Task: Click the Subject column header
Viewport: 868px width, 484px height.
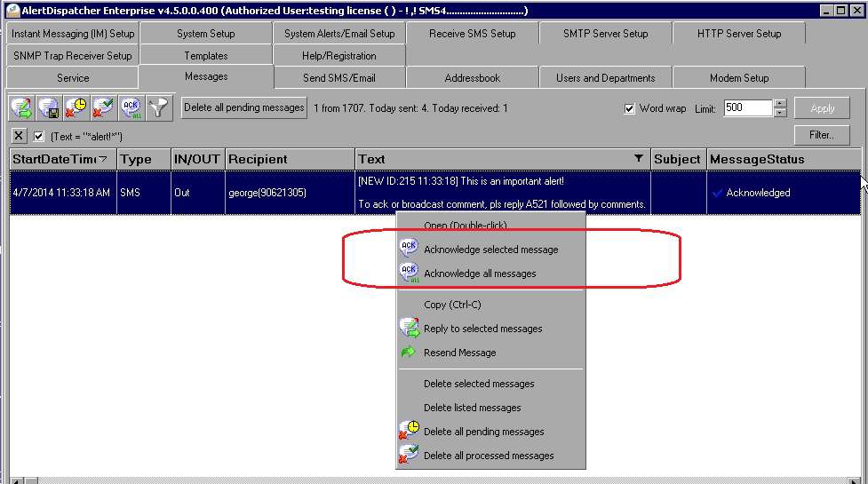Action: pos(679,159)
